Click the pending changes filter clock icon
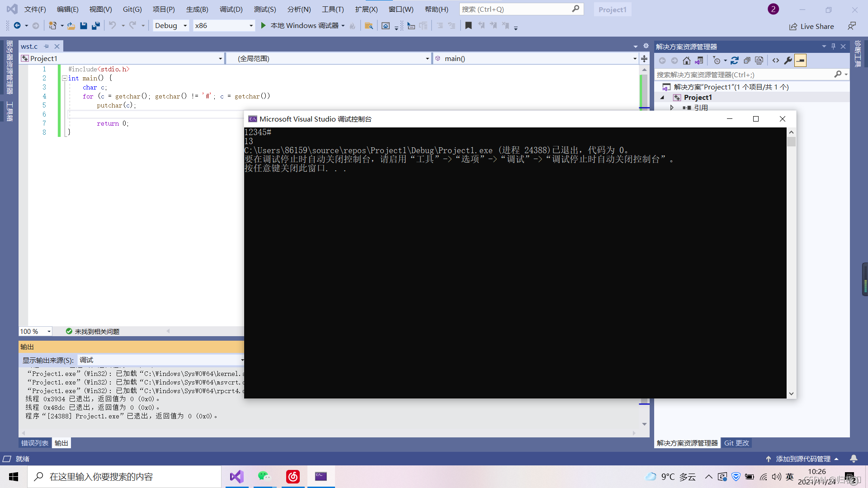Screen dimensions: 868x488 tap(717, 61)
